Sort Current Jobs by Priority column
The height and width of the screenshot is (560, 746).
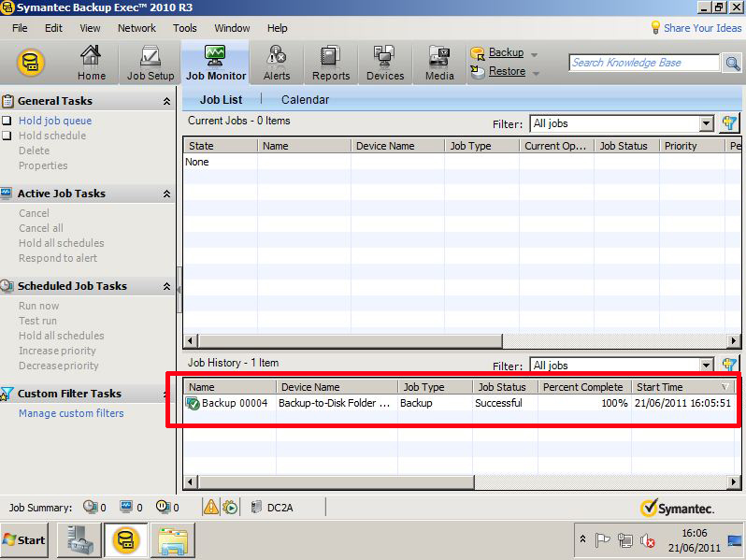pos(691,146)
